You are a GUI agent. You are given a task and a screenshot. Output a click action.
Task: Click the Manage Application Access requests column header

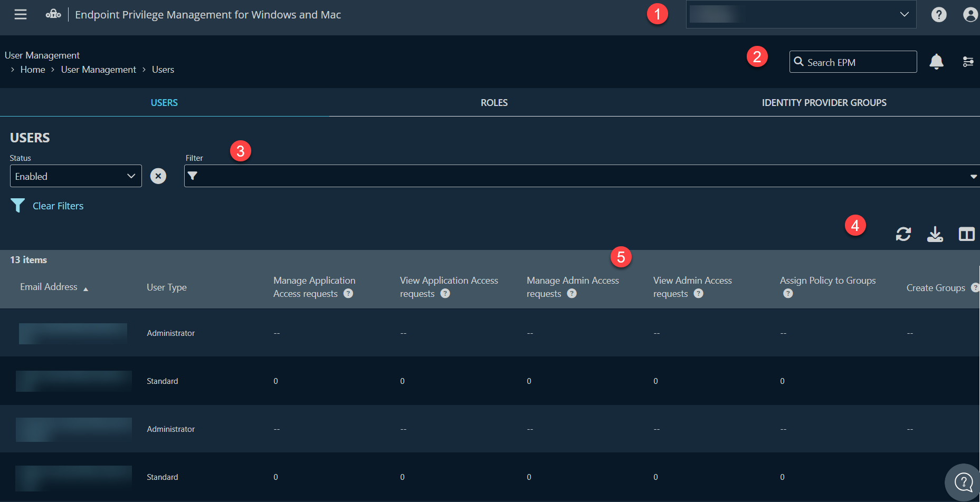pyautogui.click(x=315, y=287)
